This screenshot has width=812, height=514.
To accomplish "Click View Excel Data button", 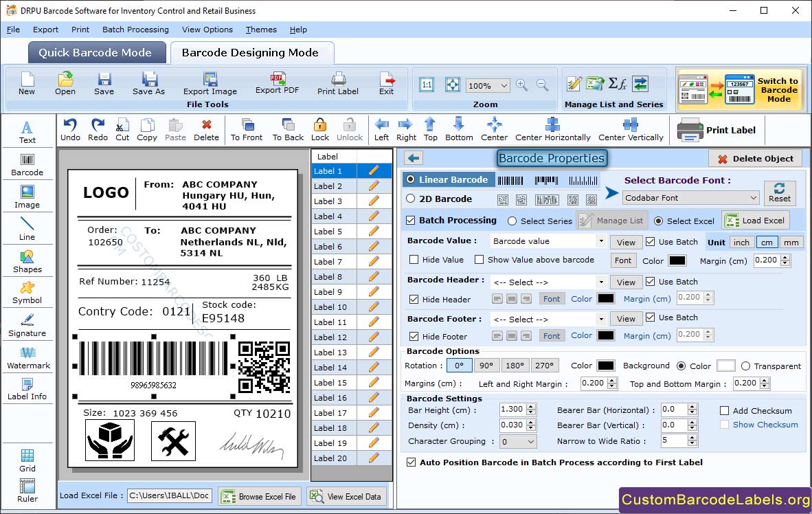I will (346, 496).
